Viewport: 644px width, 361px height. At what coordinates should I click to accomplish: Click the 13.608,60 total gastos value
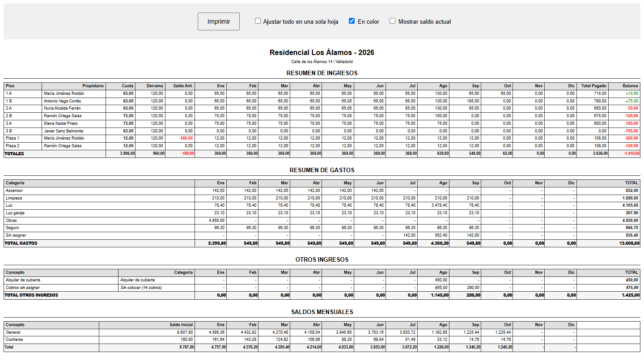(x=629, y=243)
